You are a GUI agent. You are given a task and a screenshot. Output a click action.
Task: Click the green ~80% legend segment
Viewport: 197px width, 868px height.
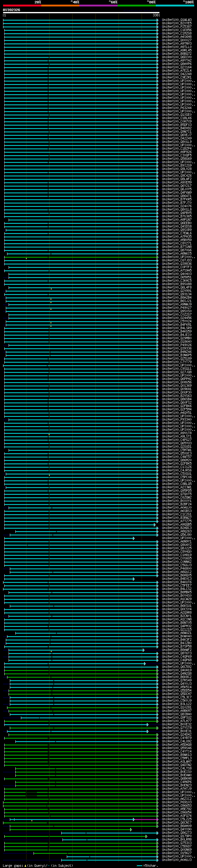pyautogui.click(x=137, y=6)
